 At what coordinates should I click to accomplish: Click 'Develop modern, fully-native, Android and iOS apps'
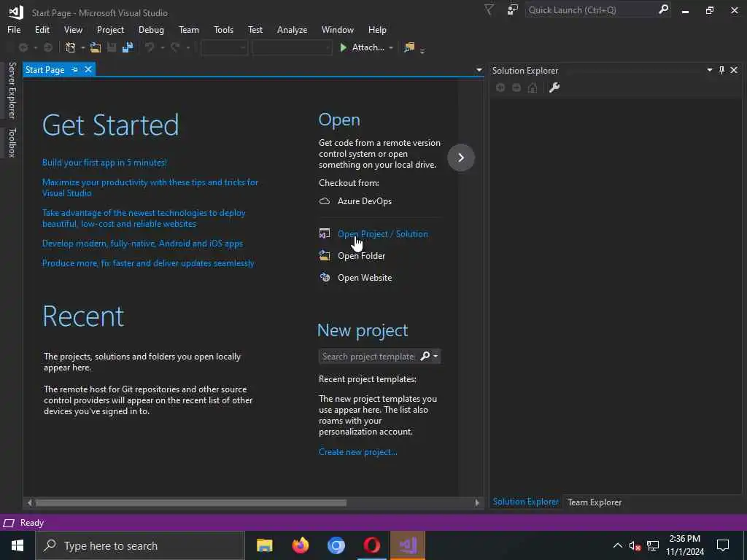coord(142,244)
